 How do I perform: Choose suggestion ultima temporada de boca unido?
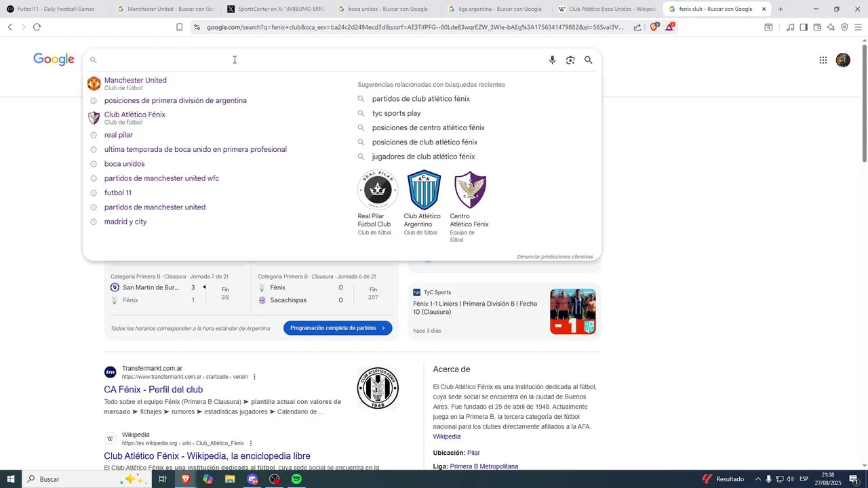tap(195, 149)
